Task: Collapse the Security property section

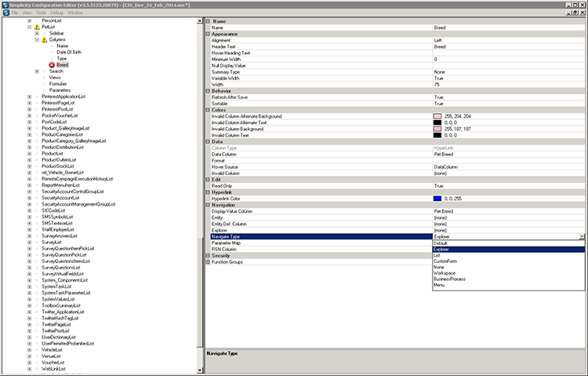Action: (x=208, y=255)
